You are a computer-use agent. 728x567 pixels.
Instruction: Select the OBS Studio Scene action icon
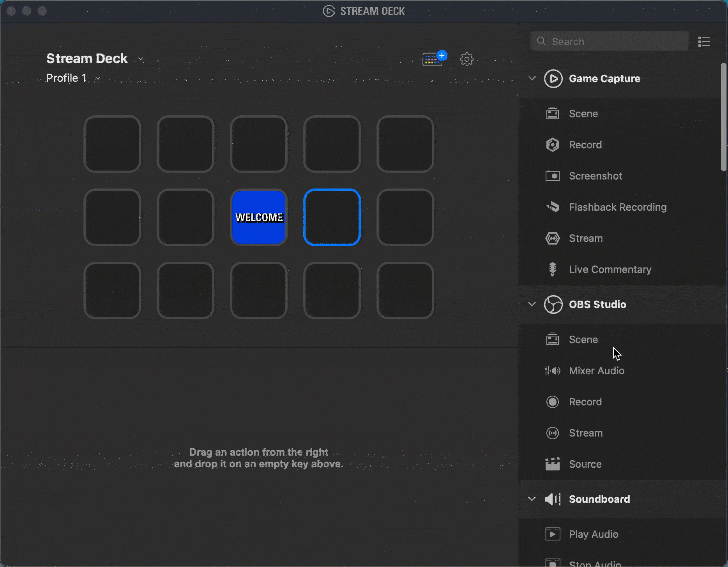coord(553,340)
